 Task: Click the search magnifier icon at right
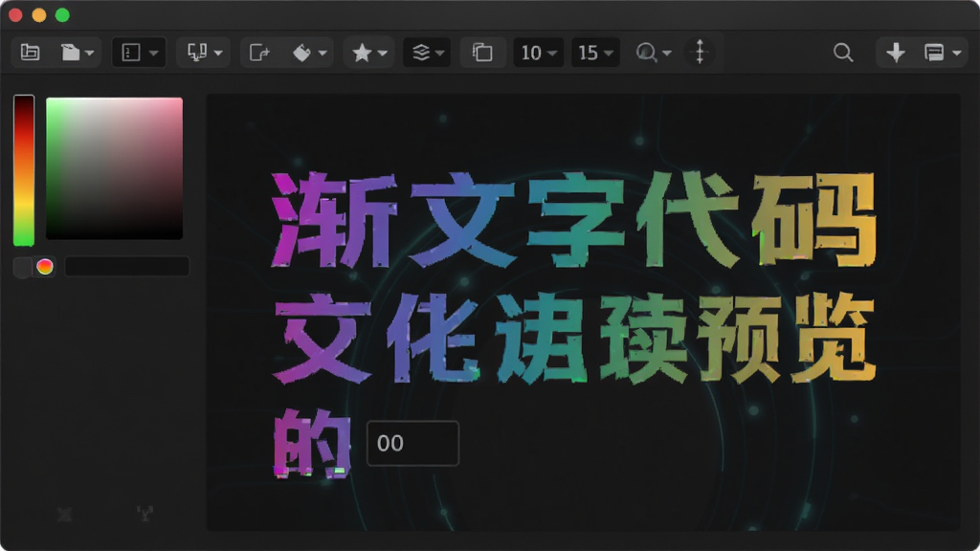843,53
